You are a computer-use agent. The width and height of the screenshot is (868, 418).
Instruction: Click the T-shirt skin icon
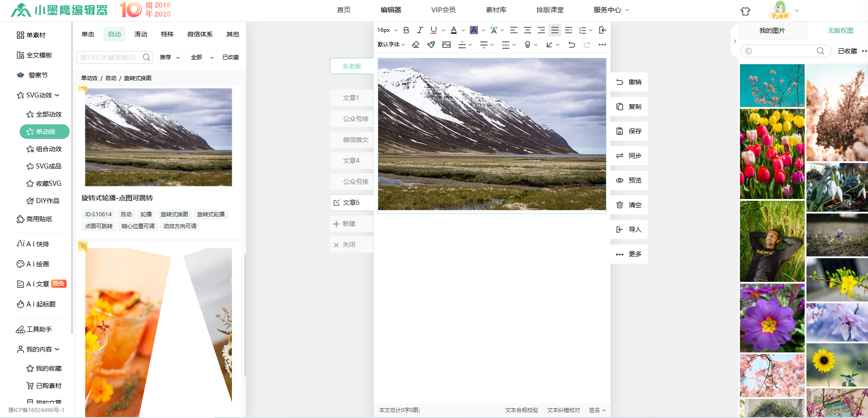[x=745, y=11]
